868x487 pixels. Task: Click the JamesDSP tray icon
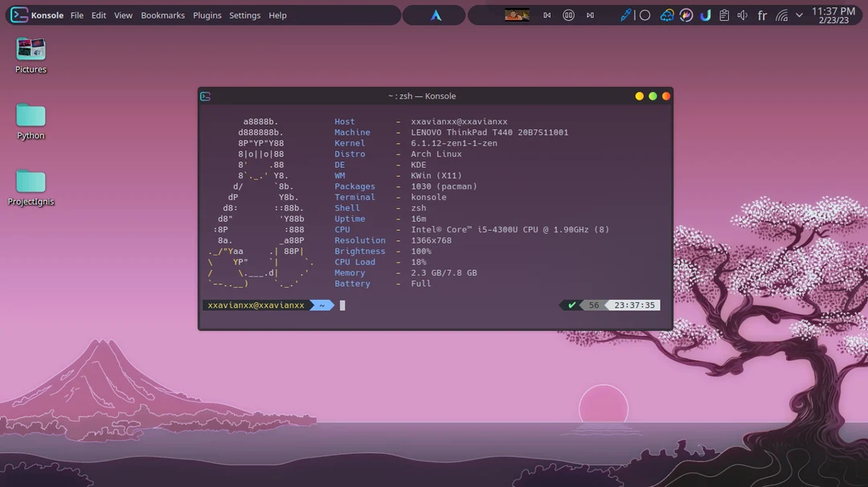pos(704,14)
